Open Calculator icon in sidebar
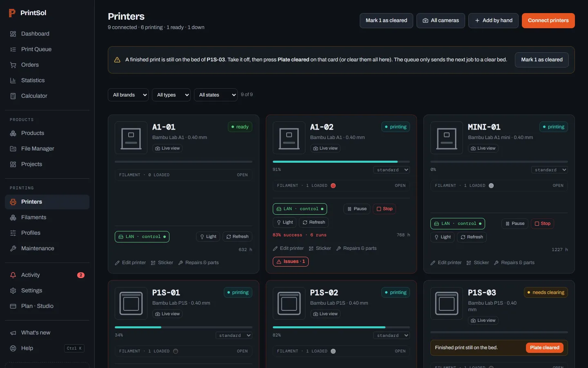Image resolution: width=588 pixels, height=368 pixels. tap(13, 96)
